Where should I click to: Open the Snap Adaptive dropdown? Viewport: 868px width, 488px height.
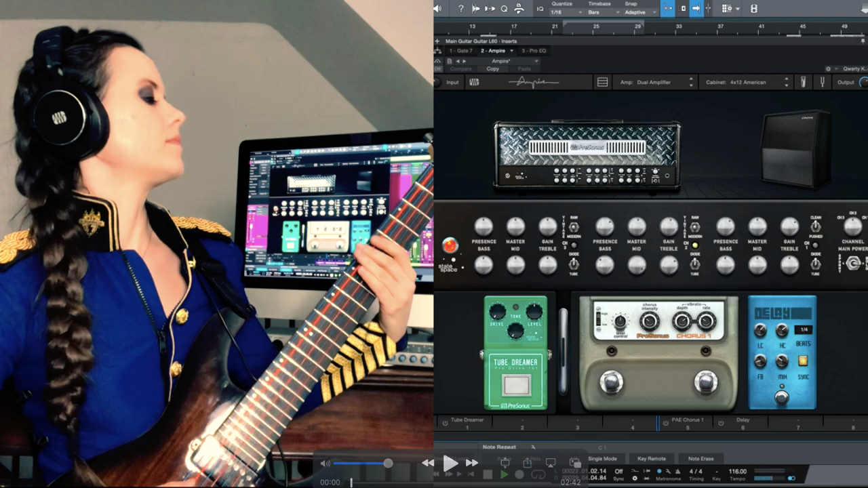[x=640, y=12]
